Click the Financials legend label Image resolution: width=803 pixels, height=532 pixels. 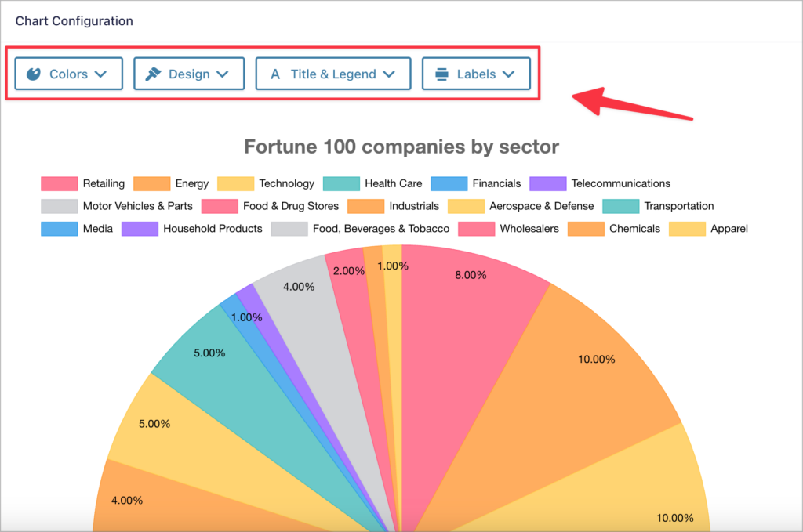pyautogui.click(x=496, y=183)
